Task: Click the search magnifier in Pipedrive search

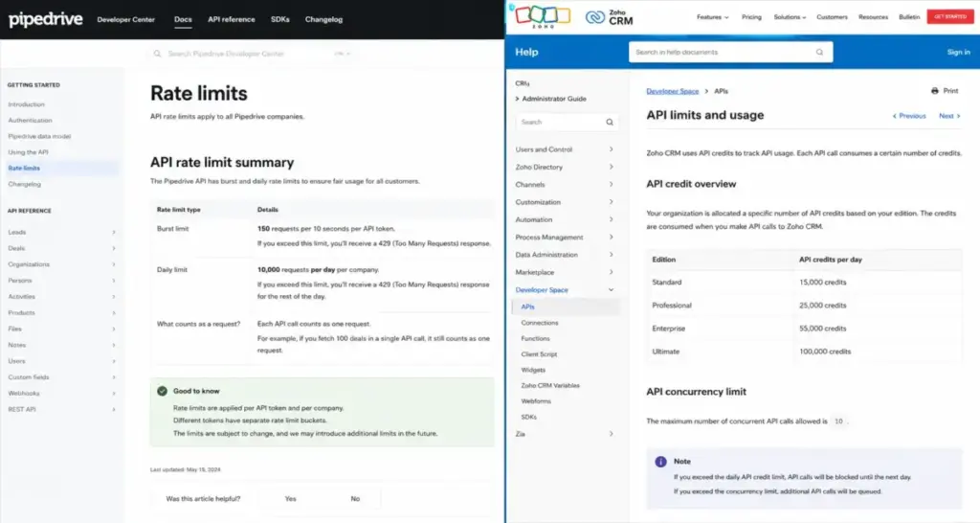Action: coord(158,54)
